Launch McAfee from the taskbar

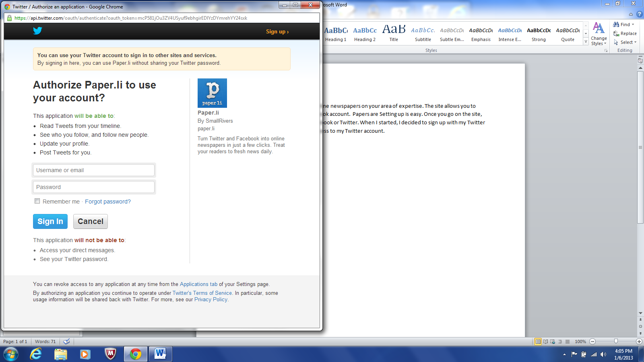click(x=110, y=354)
